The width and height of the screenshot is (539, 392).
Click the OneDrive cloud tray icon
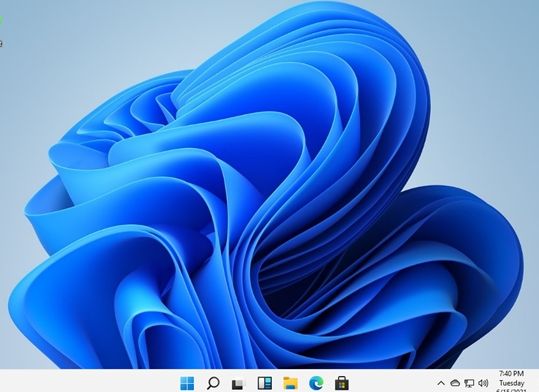(455, 383)
